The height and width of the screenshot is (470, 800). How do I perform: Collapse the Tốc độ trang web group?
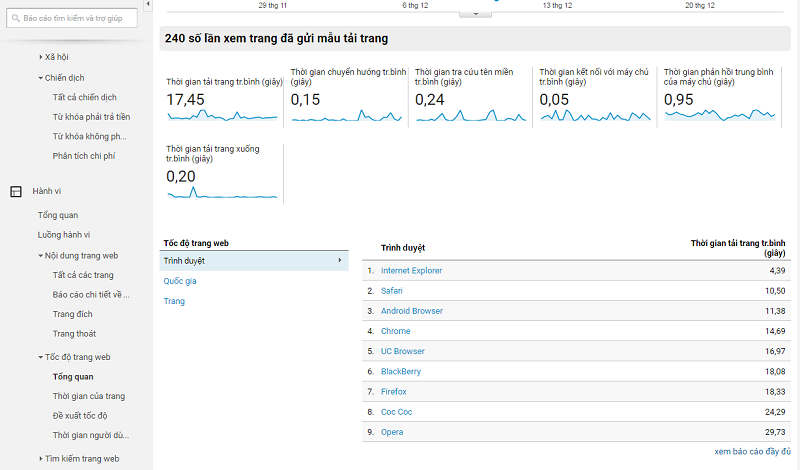coord(41,357)
